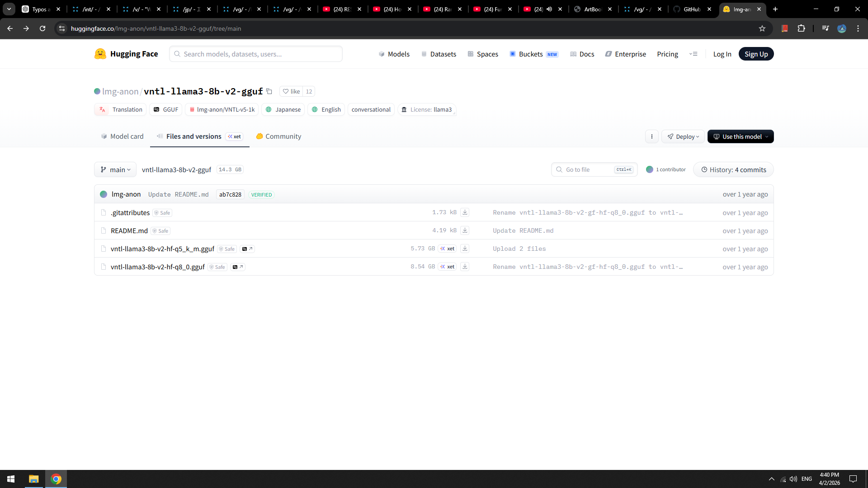This screenshot has height=488, width=868.
Task: Download the README.md file
Action: click(x=465, y=230)
